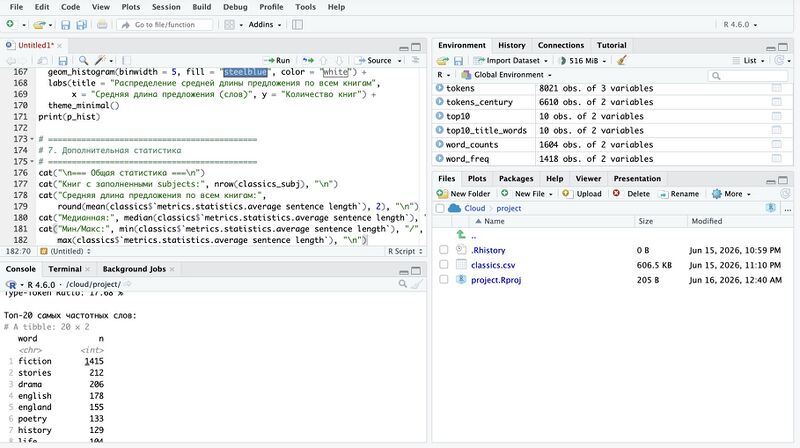This screenshot has width=800, height=448.
Task: Switch to the Terminal tab
Action: click(65, 269)
